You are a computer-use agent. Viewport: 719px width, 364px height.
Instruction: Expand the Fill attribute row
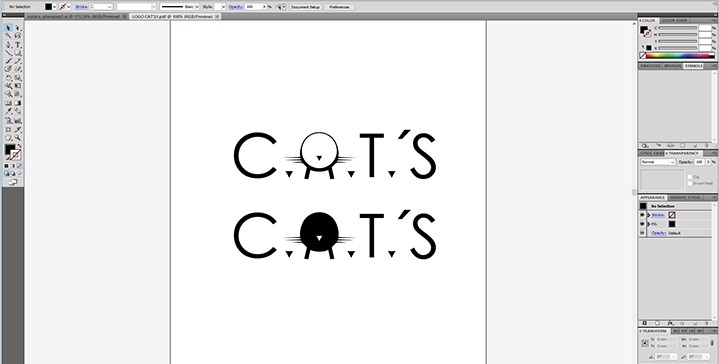pyautogui.click(x=648, y=224)
